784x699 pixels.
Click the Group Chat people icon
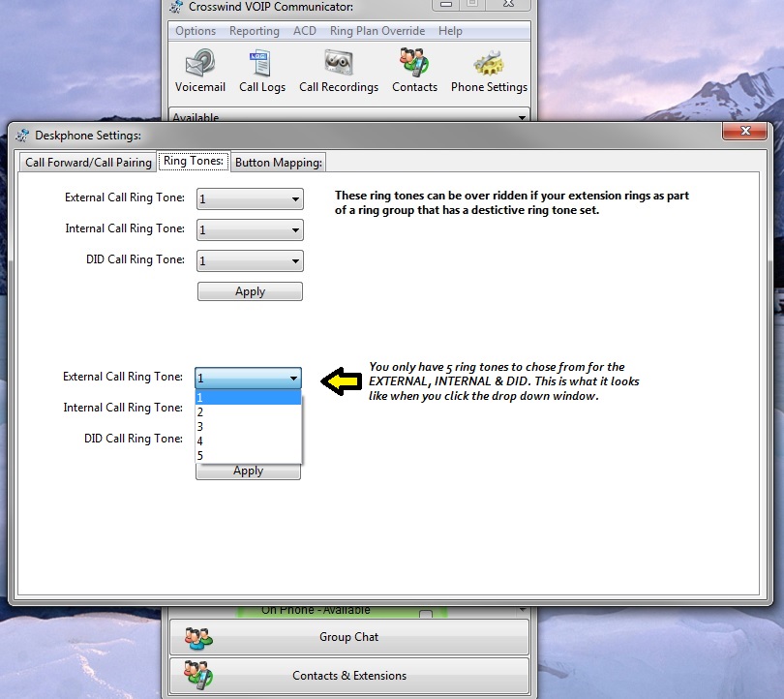coord(198,638)
